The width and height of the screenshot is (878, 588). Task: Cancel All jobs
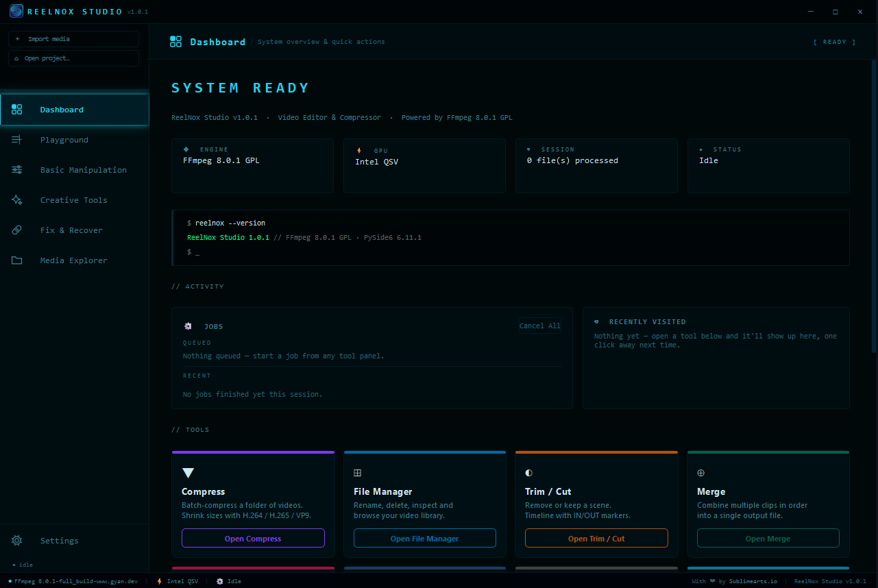click(539, 326)
